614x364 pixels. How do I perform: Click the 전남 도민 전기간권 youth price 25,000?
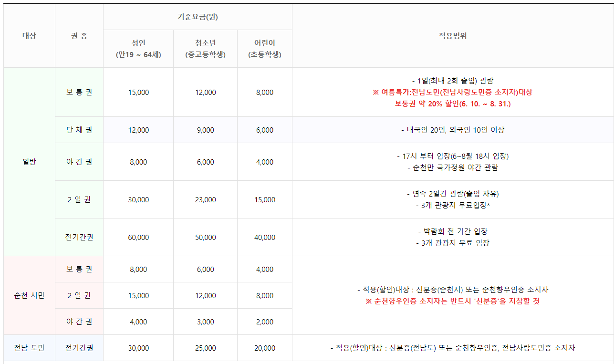click(x=205, y=348)
